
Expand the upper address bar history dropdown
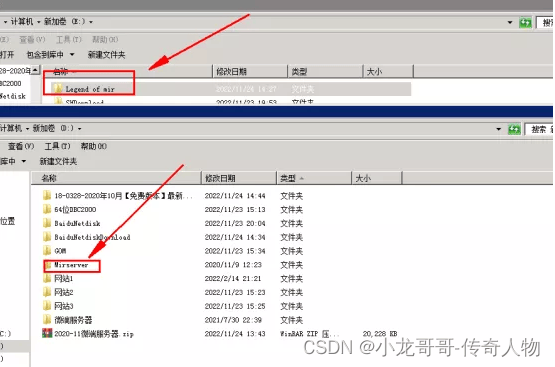[x=510, y=23]
